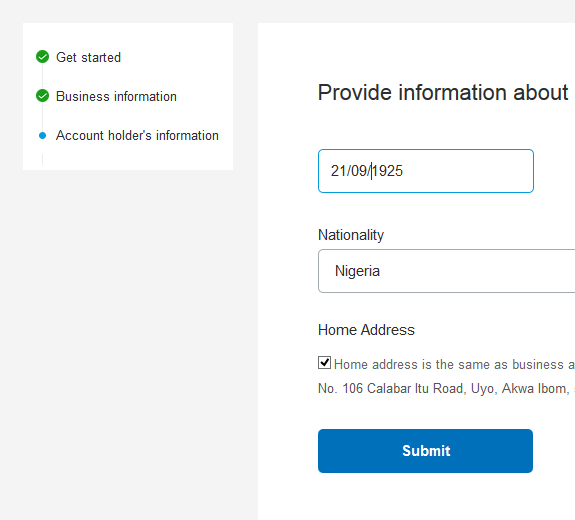Open the Get started step
The width and height of the screenshot is (575, 520).
[x=88, y=58]
